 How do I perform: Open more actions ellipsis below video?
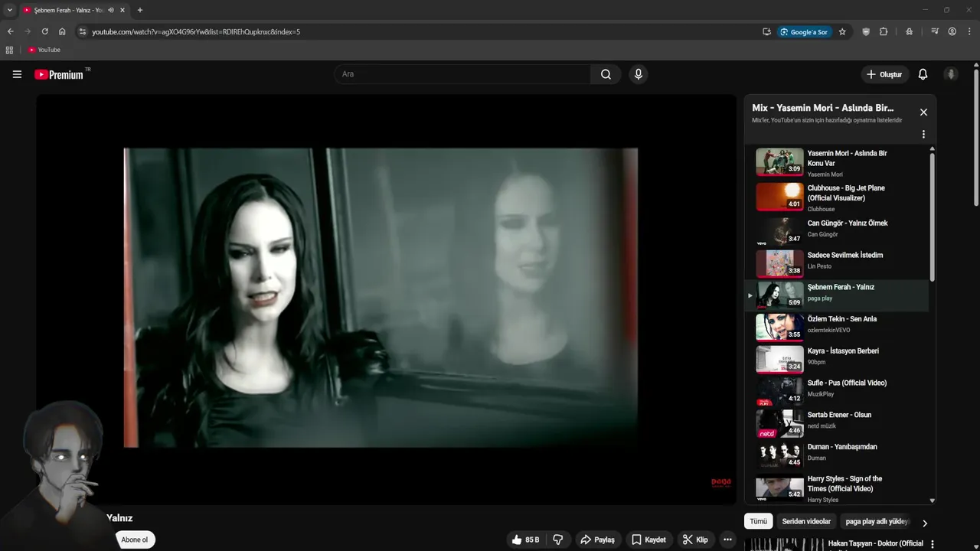(x=727, y=540)
